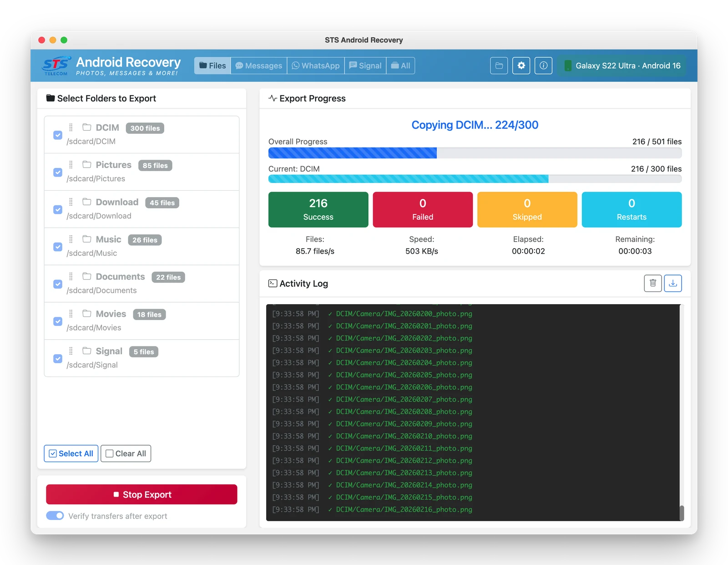Clear activity log with trash icon
Screen dimensions: 728x565
point(652,283)
